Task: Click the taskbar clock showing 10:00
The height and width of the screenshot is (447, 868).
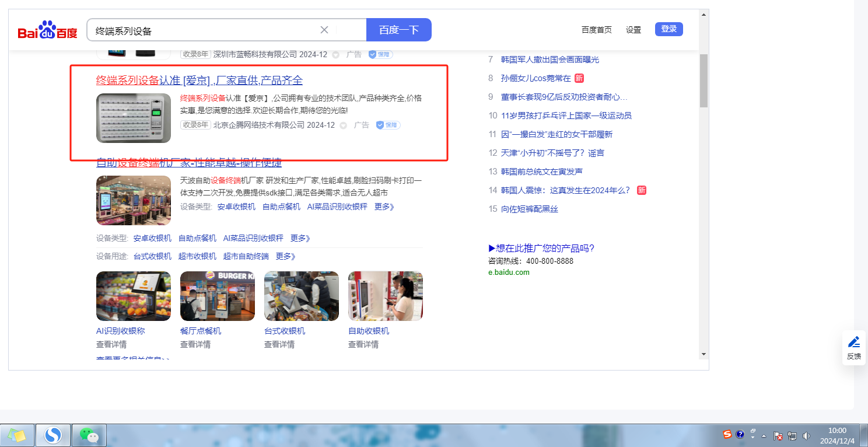Action: [x=837, y=435]
